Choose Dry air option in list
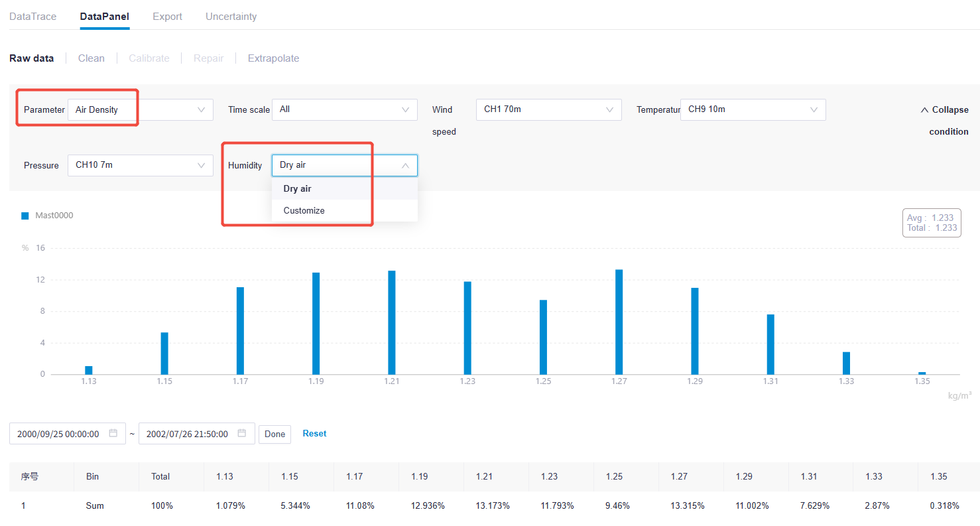 (x=298, y=189)
